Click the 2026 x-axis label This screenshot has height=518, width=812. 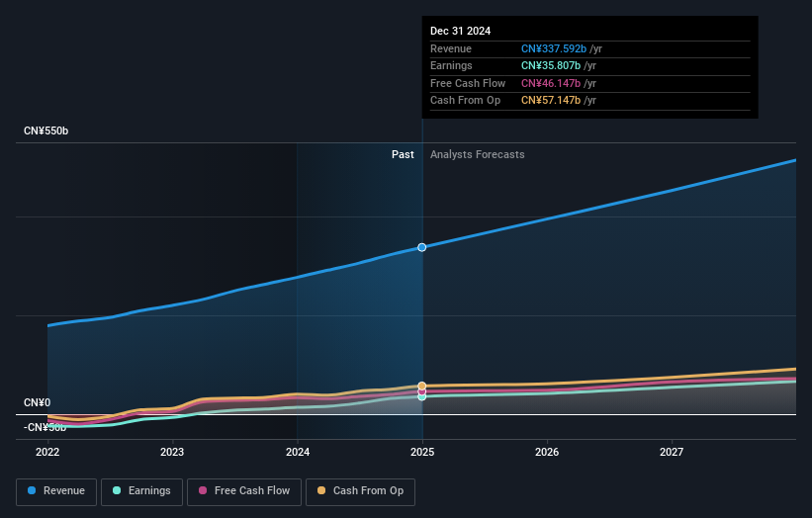click(547, 452)
